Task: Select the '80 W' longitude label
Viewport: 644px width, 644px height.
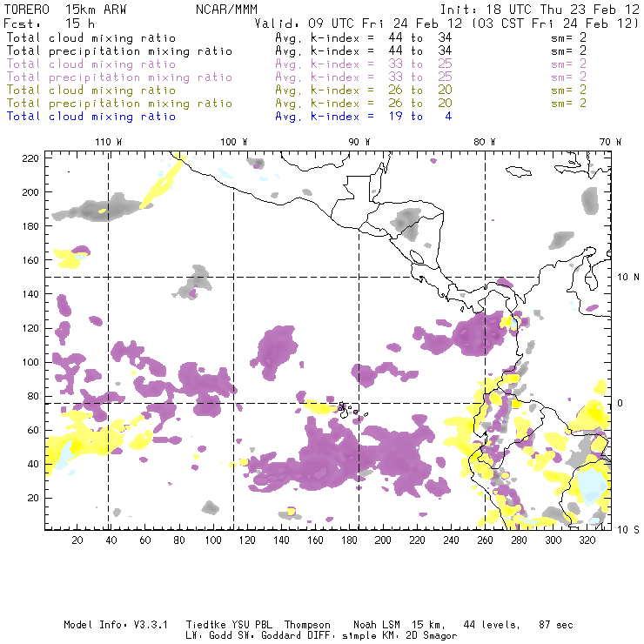Action: (484, 142)
